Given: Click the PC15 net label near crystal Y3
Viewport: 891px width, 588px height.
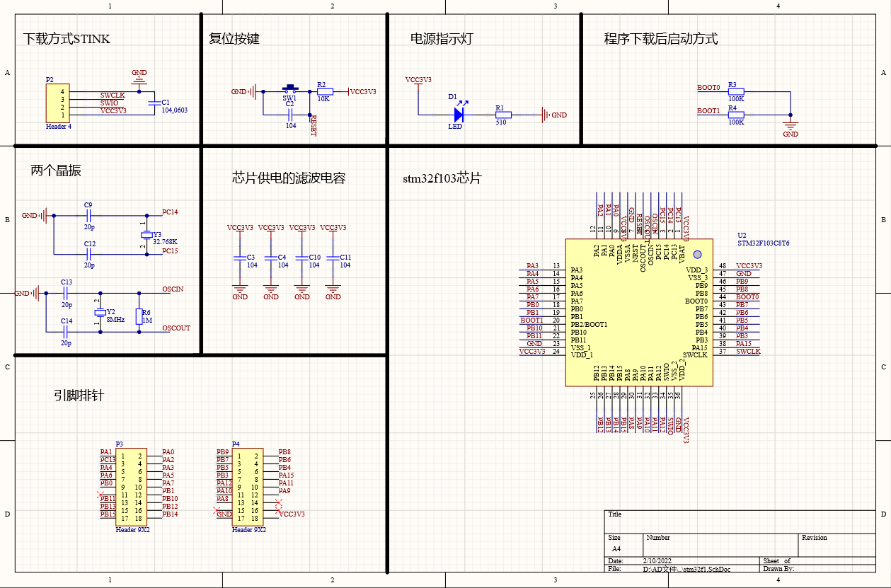Looking at the screenshot, I should [170, 250].
